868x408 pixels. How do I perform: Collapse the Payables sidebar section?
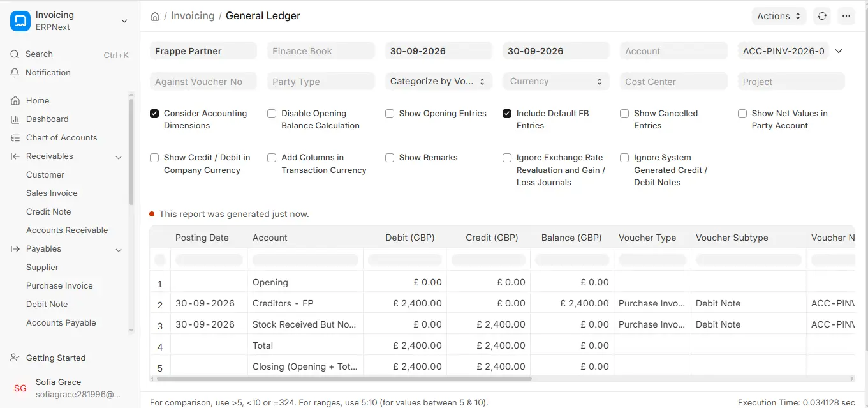point(119,250)
